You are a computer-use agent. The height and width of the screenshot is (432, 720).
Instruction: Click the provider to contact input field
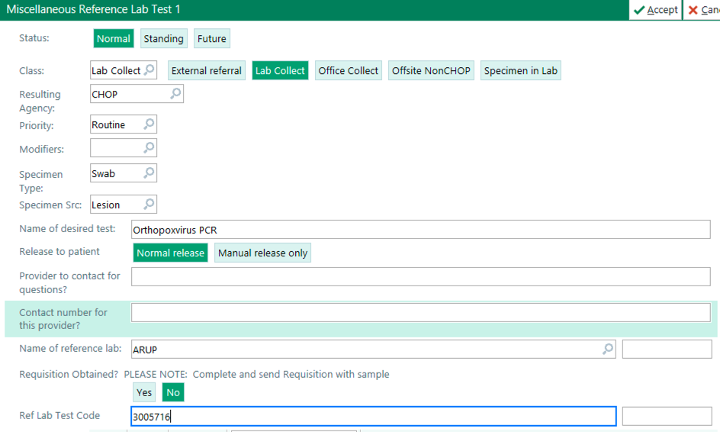[x=421, y=277]
